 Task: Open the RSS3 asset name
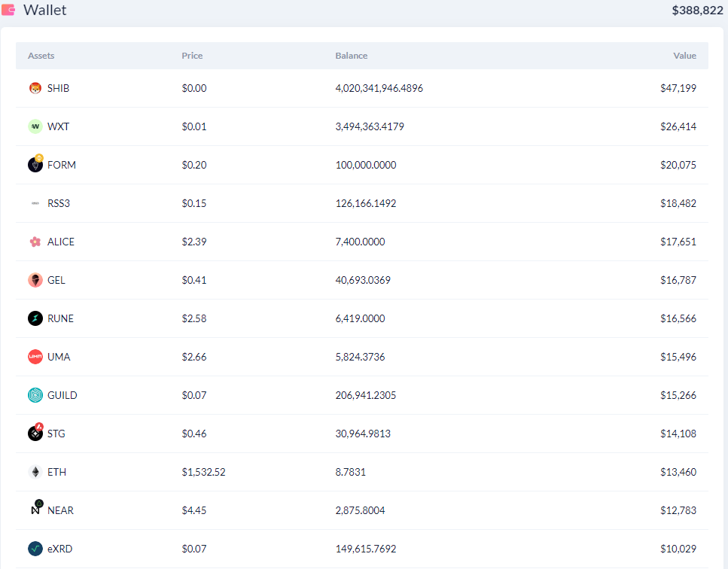pyautogui.click(x=59, y=203)
